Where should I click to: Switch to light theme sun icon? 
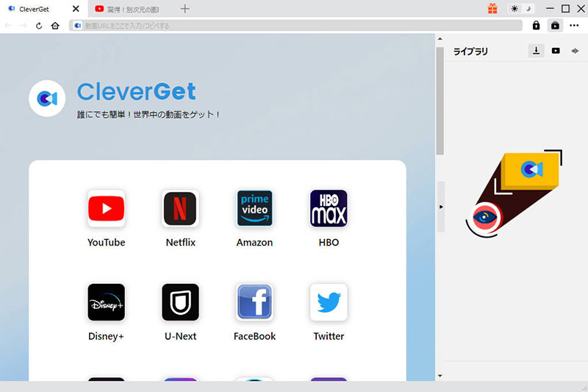pyautogui.click(x=514, y=8)
